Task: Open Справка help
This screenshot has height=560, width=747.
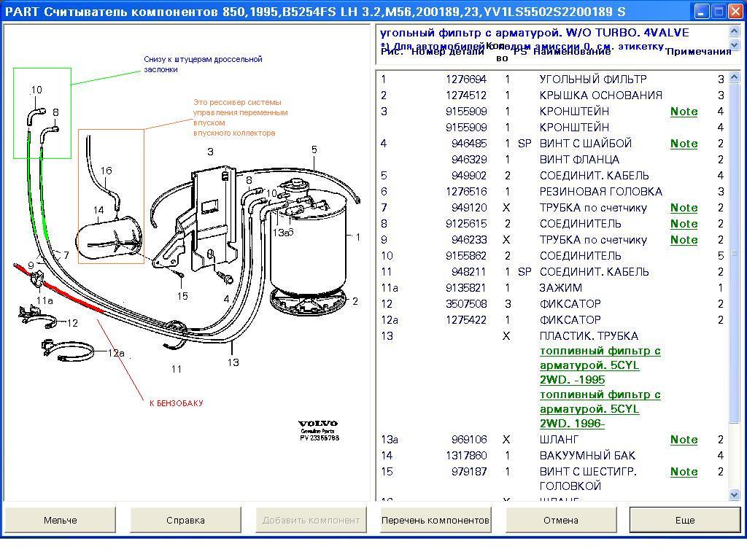Action: point(185,520)
